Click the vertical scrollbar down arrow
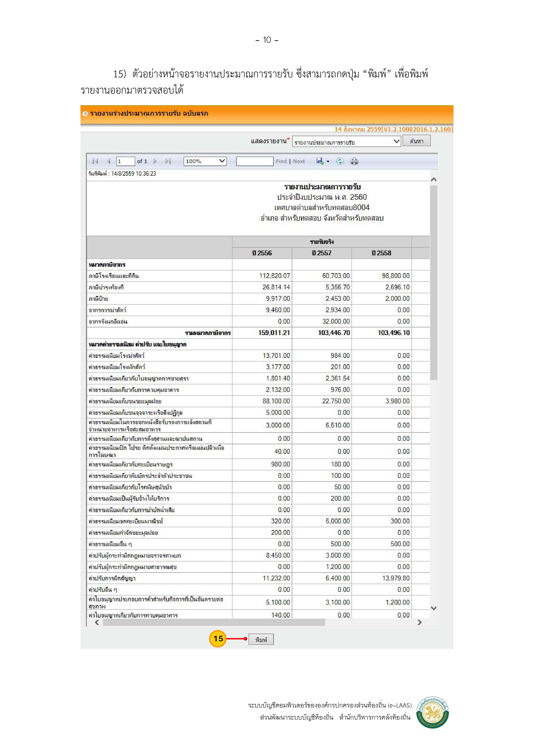The width and height of the screenshot is (534, 756). point(434,608)
